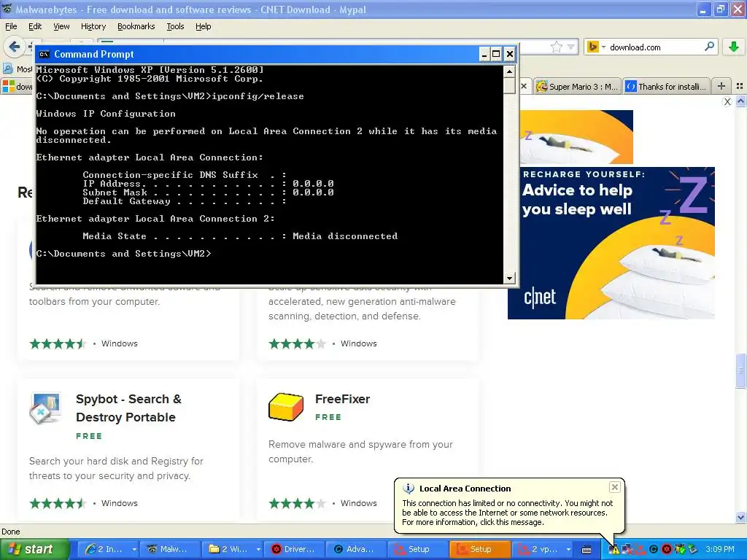
Task: Click the Recharge Yourself CNET advertisement
Action: click(611, 243)
